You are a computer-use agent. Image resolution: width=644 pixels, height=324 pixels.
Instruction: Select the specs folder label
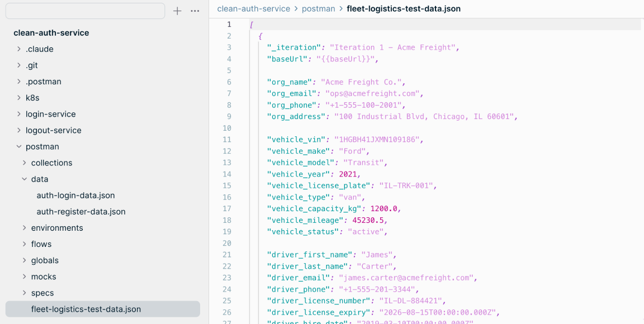[42, 293]
